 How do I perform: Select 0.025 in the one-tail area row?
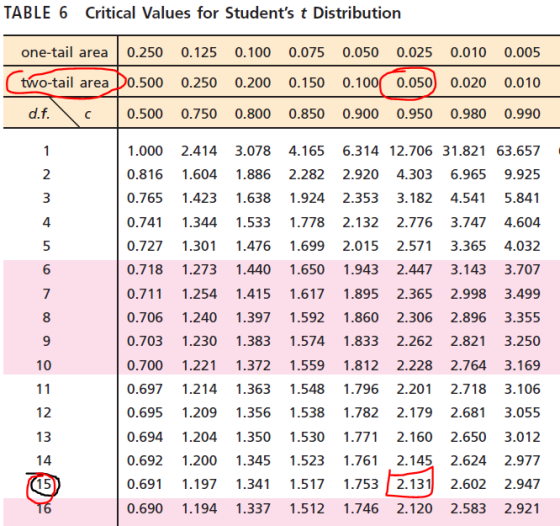coord(414,52)
